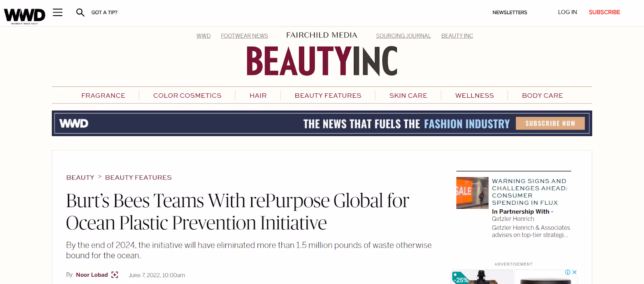Open search with magnifying glass icon
644x284 pixels.
click(80, 12)
